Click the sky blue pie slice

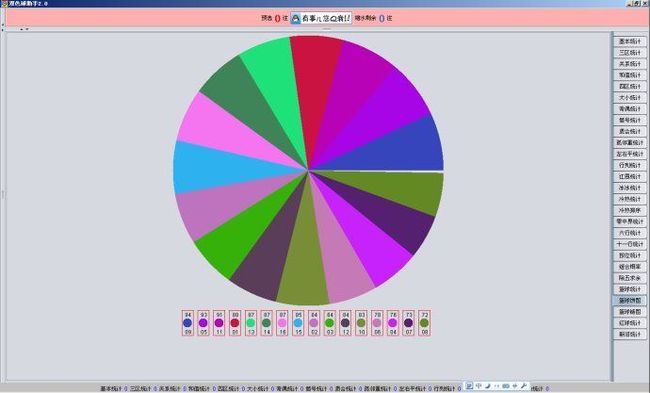pyautogui.click(x=220, y=168)
